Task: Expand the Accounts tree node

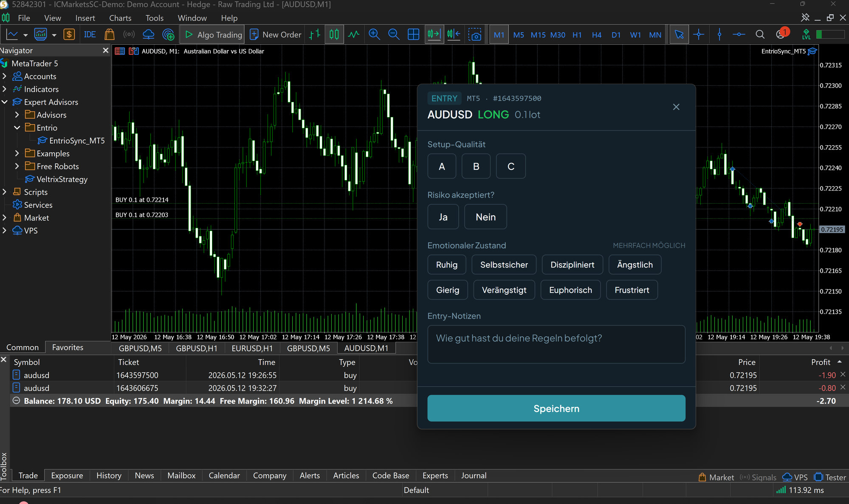Action: tap(5, 76)
